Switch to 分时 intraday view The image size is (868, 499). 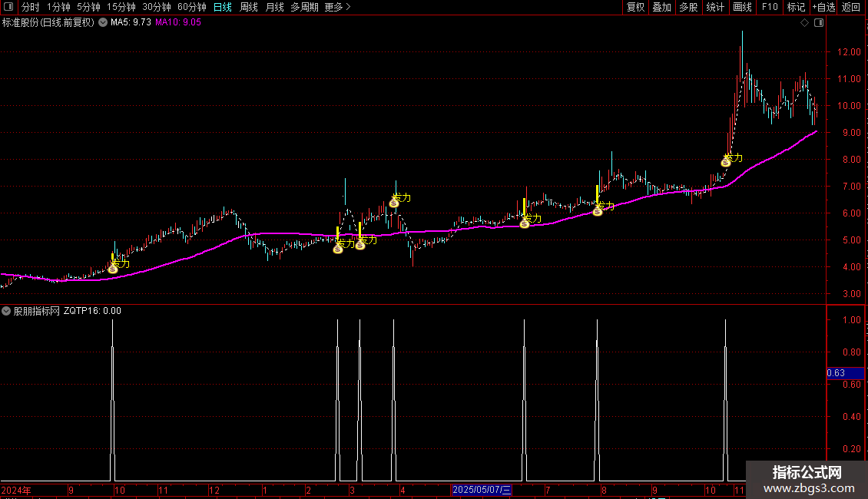[x=31, y=7]
